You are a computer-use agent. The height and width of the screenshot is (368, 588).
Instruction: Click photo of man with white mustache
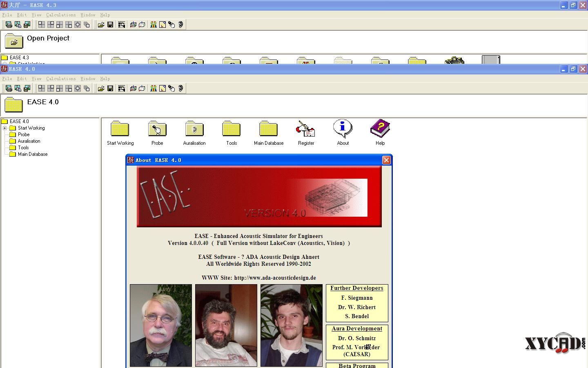tap(161, 325)
